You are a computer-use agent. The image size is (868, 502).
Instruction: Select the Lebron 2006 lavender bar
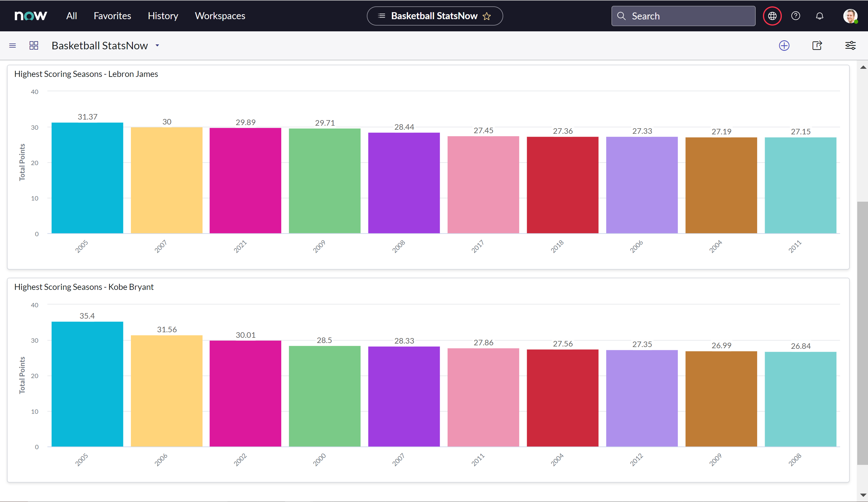[x=642, y=185]
